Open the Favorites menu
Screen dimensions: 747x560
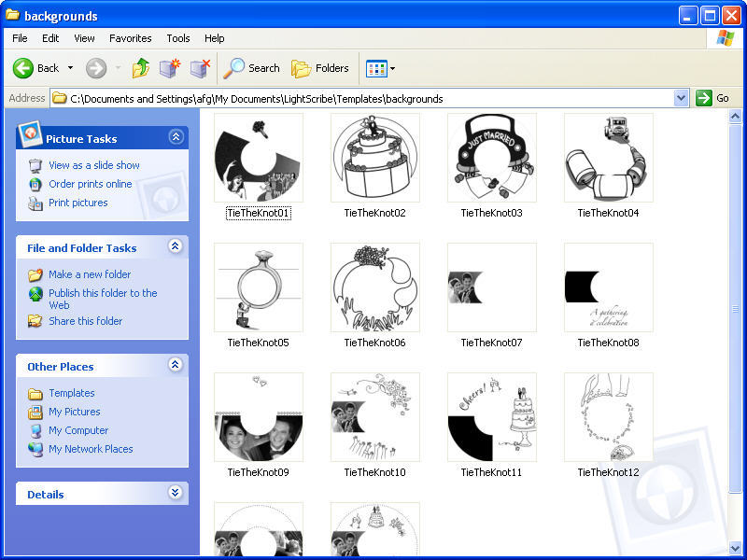pyautogui.click(x=130, y=38)
